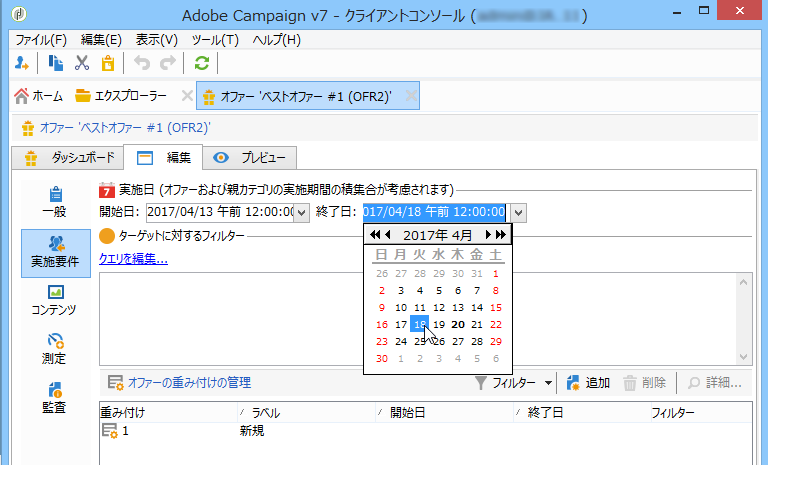Switch to the ダッシュボード tab
786x486 pixels.
pyautogui.click(x=68, y=158)
